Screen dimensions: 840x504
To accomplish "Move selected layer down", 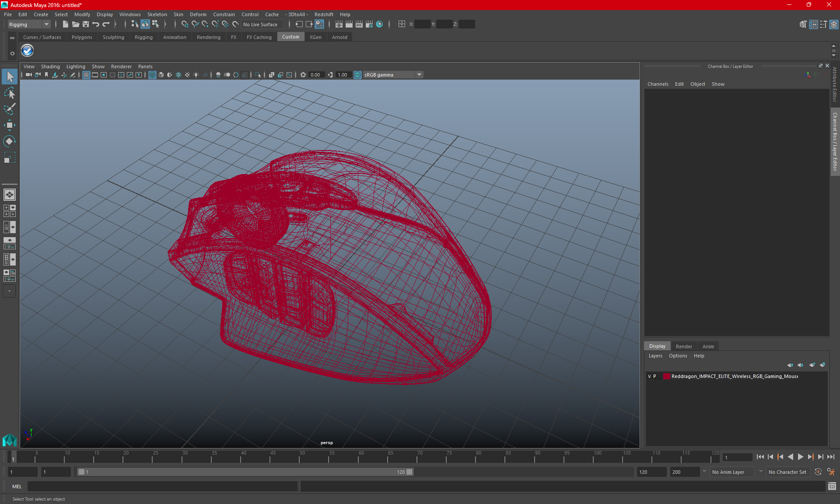I will coord(800,365).
